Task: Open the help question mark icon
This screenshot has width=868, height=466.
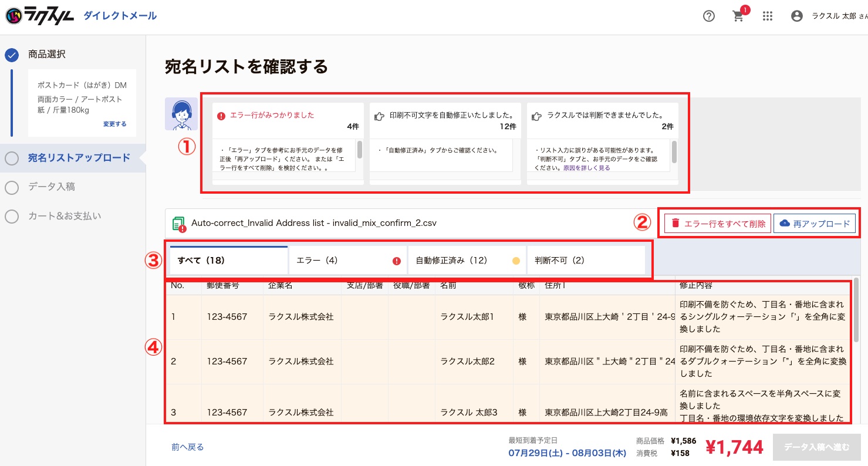Action: tap(708, 16)
